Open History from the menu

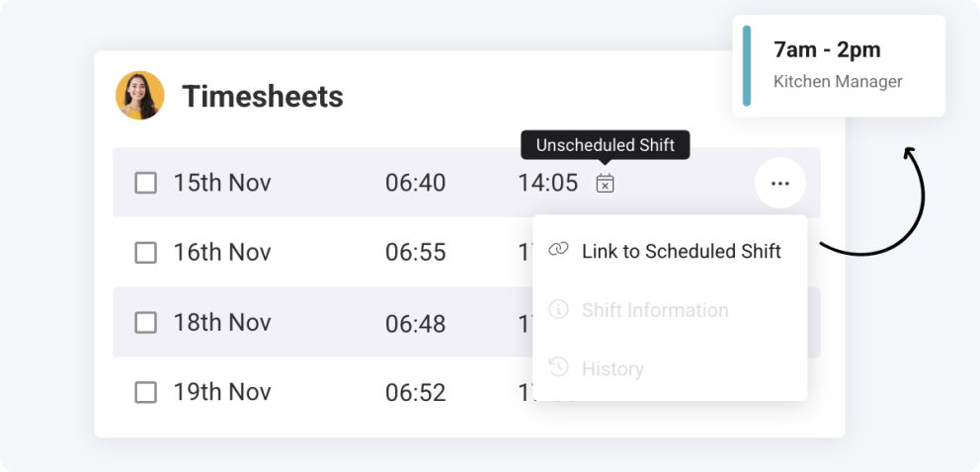pyautogui.click(x=670, y=368)
